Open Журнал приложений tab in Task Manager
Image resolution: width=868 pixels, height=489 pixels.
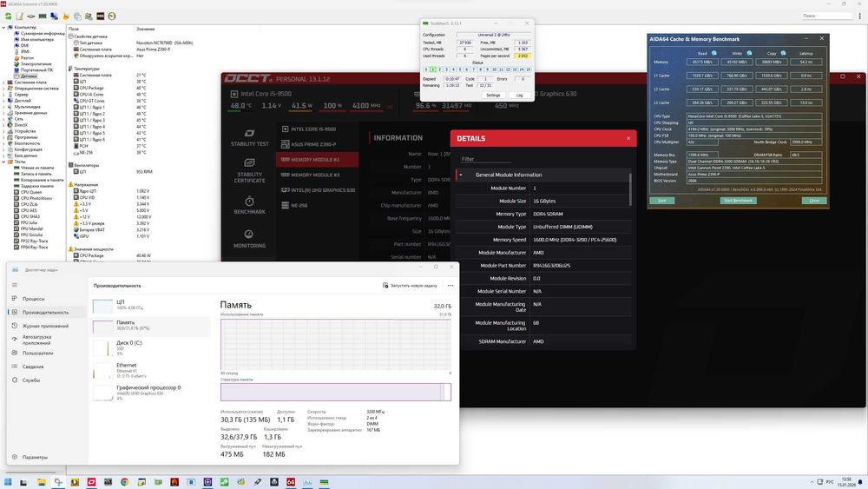(x=46, y=326)
